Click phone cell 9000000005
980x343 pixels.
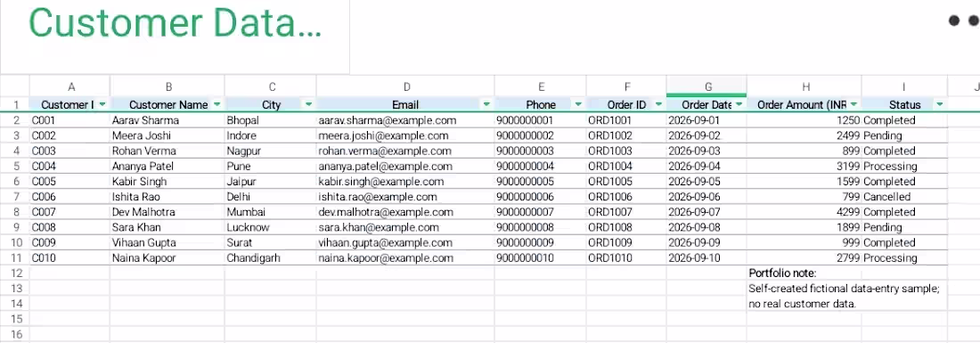(x=541, y=181)
